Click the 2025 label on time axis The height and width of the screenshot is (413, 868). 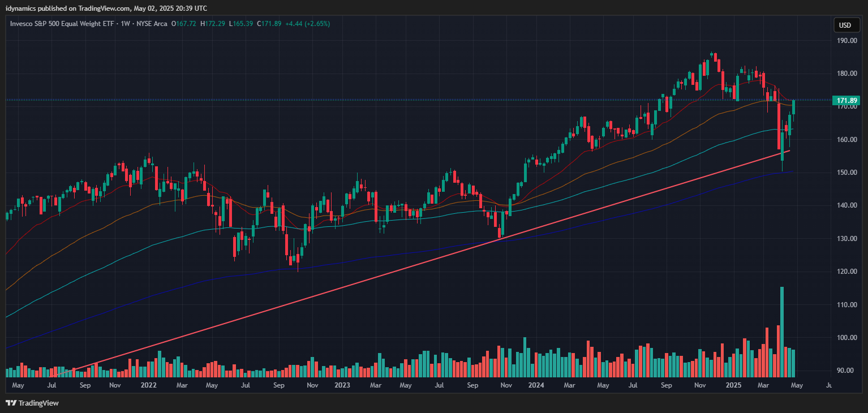tap(733, 385)
